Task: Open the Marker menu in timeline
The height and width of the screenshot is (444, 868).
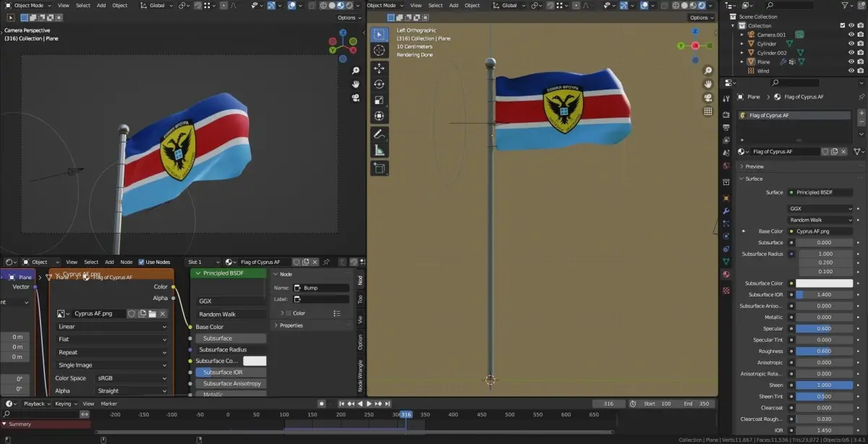Action: point(109,404)
